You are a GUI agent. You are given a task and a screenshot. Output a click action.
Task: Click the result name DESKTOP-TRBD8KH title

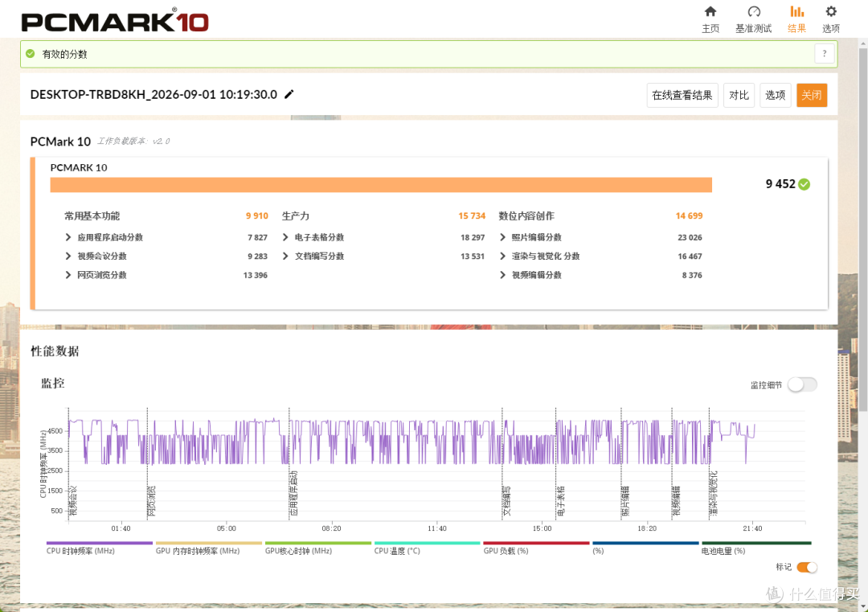click(154, 95)
